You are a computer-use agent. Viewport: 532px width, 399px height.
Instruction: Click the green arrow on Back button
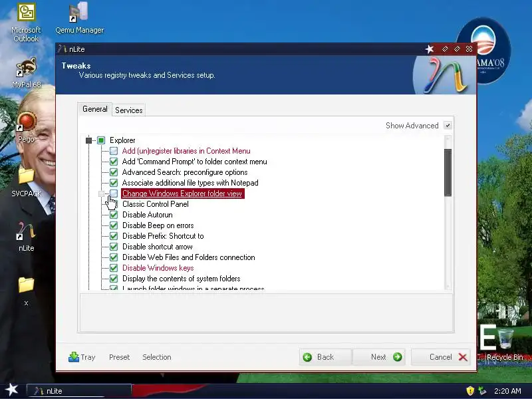pos(307,357)
